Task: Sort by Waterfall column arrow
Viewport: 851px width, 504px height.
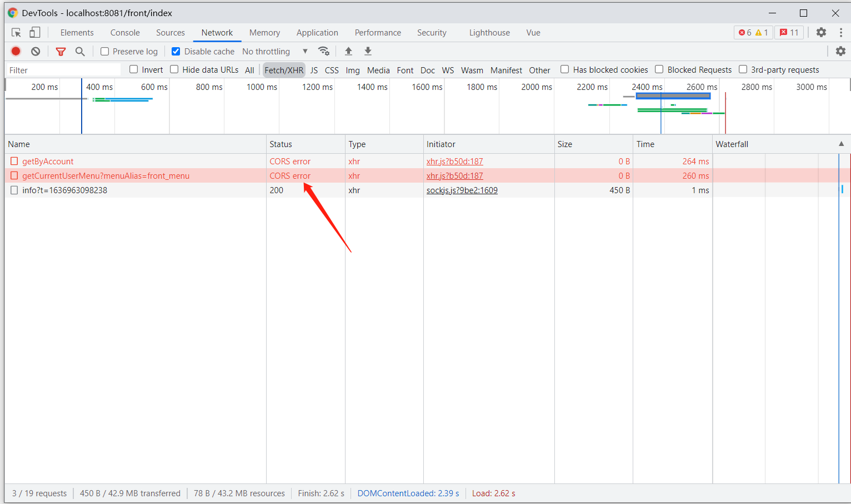Action: [841, 144]
